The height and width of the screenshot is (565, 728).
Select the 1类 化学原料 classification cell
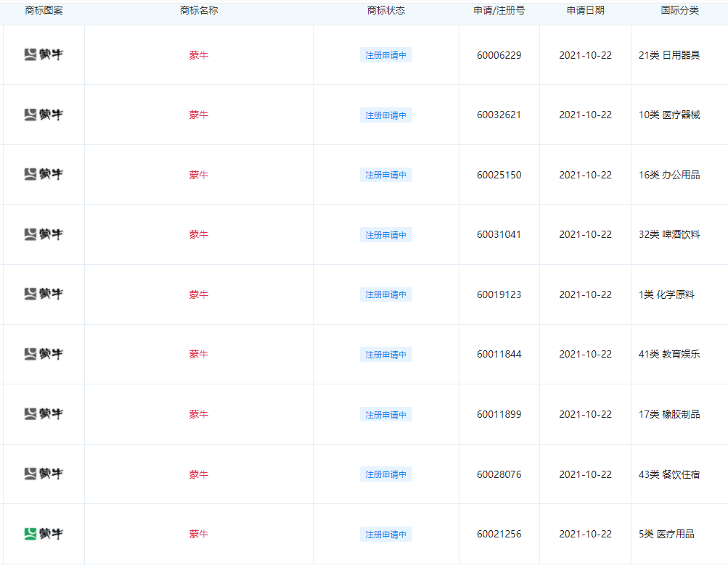click(666, 294)
